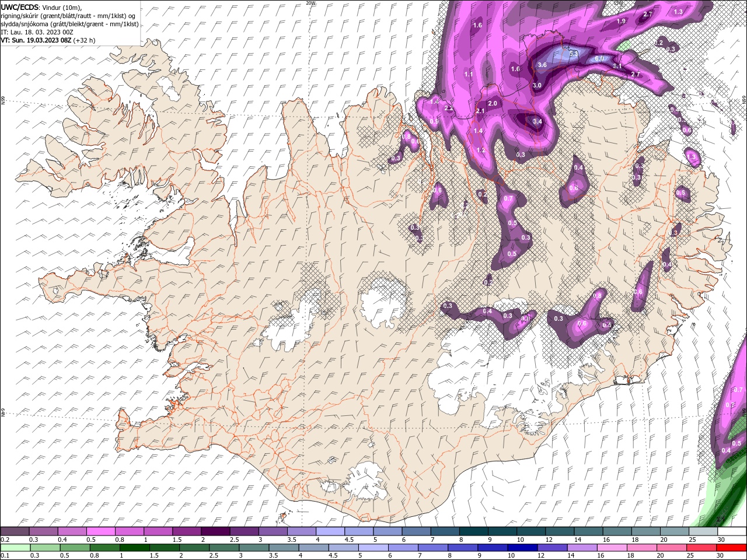
Task: Click the 2.2 precipitation value on the map
Action: 449,108
